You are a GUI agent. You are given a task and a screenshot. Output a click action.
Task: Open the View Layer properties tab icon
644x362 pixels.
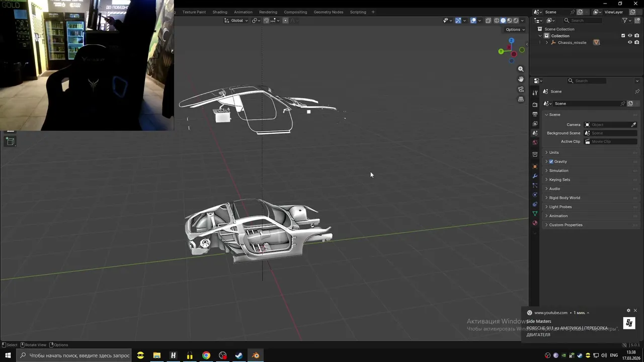point(535,124)
